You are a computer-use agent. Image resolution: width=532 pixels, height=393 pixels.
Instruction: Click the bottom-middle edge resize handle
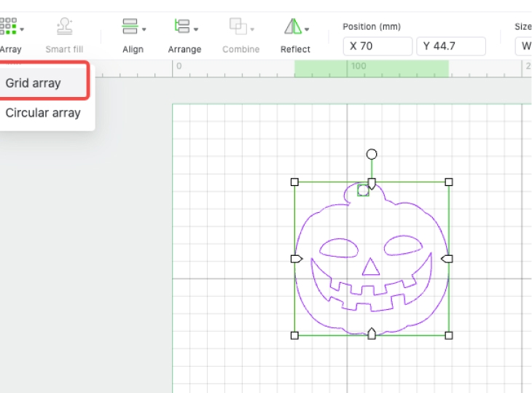372,334
